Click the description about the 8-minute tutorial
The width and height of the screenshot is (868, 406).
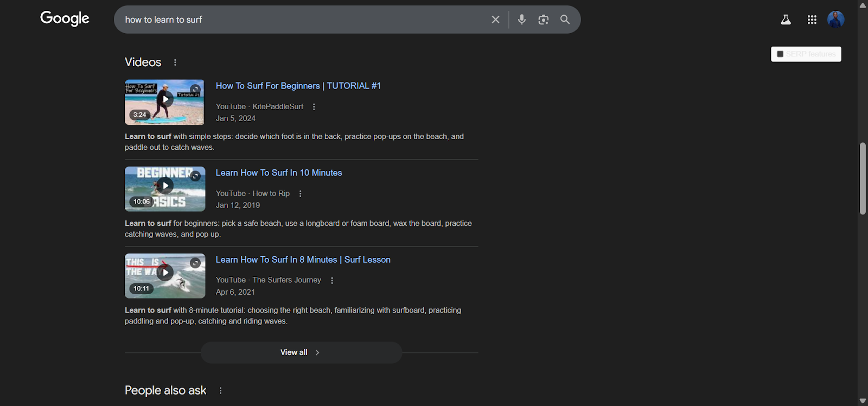click(293, 315)
